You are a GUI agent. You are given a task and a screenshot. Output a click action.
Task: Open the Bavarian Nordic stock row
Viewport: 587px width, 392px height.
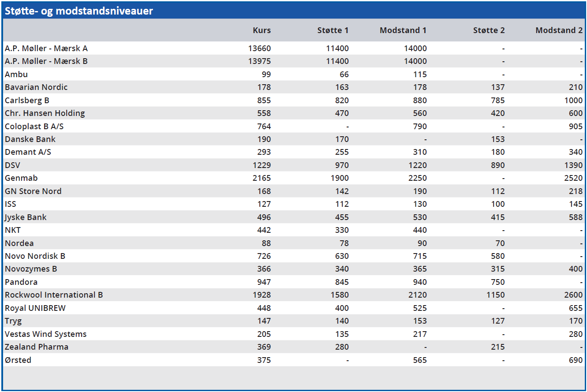click(36, 87)
